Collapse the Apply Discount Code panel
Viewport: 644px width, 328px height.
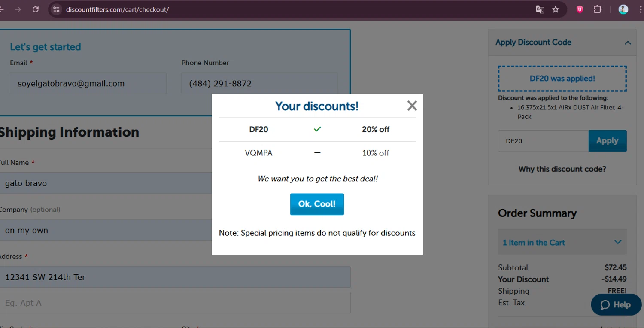coord(627,43)
